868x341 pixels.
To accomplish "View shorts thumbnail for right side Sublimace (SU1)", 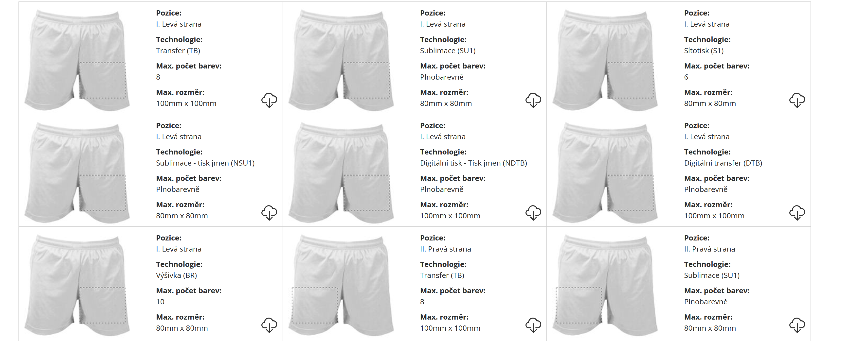I will pyautogui.click(x=605, y=284).
